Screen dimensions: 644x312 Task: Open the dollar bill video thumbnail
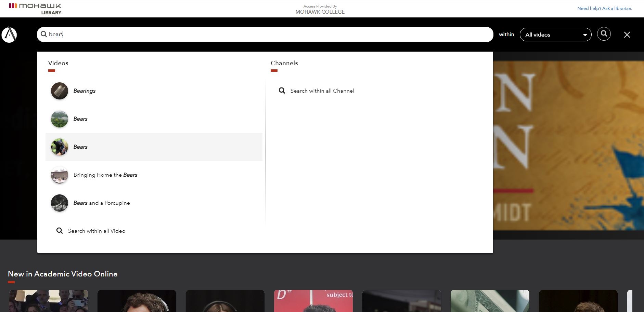point(490,301)
